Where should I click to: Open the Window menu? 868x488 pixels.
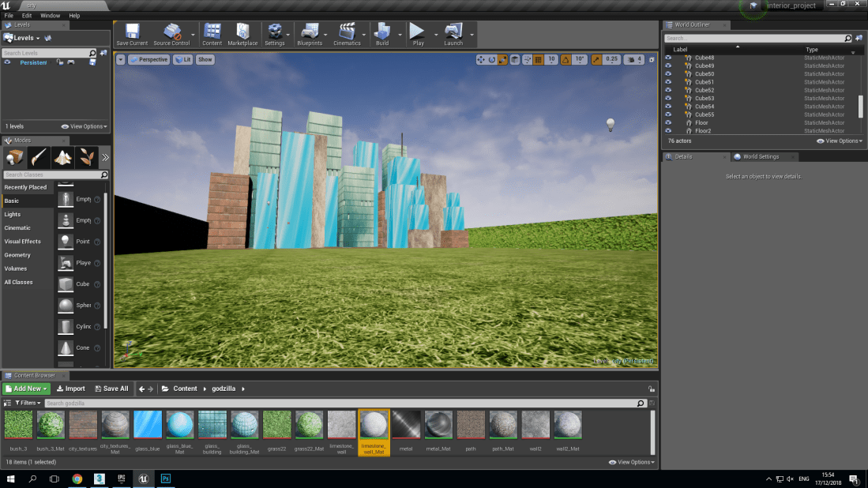[49, 15]
